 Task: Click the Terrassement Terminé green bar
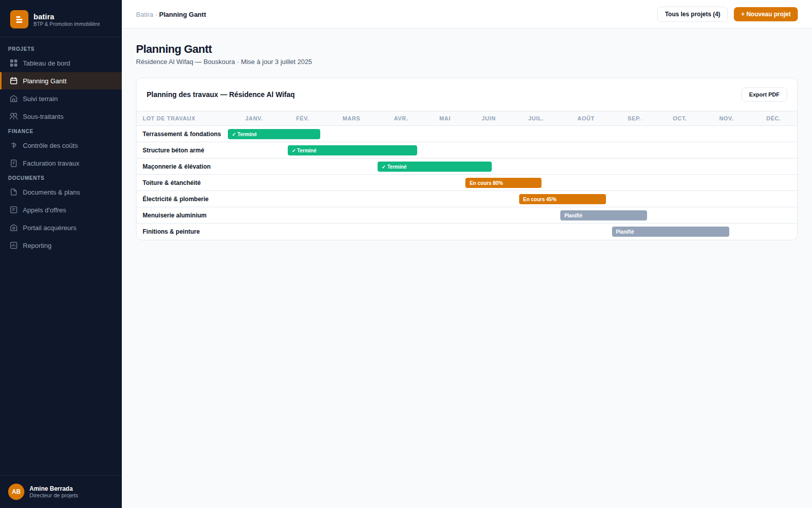(274, 134)
